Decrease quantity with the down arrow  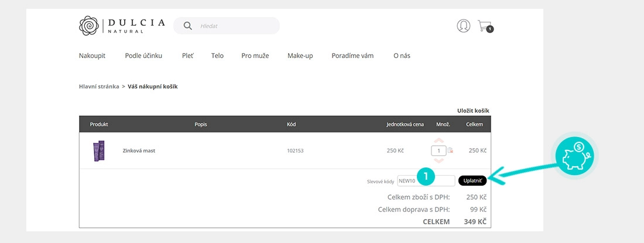[x=439, y=160]
